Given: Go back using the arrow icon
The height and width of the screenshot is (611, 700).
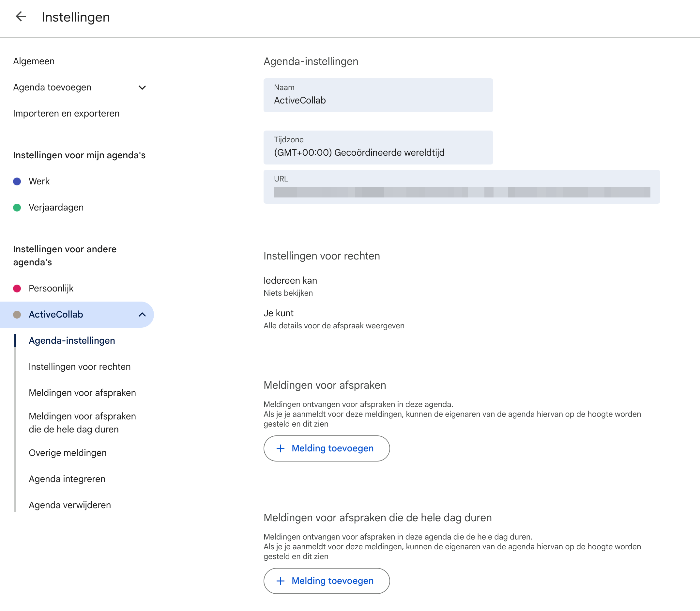Looking at the screenshot, I should coord(21,17).
